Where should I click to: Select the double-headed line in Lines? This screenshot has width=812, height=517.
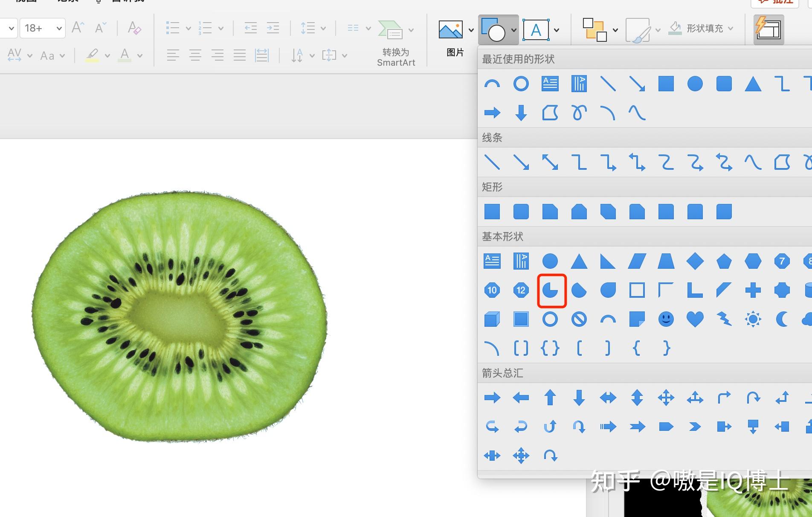(550, 162)
